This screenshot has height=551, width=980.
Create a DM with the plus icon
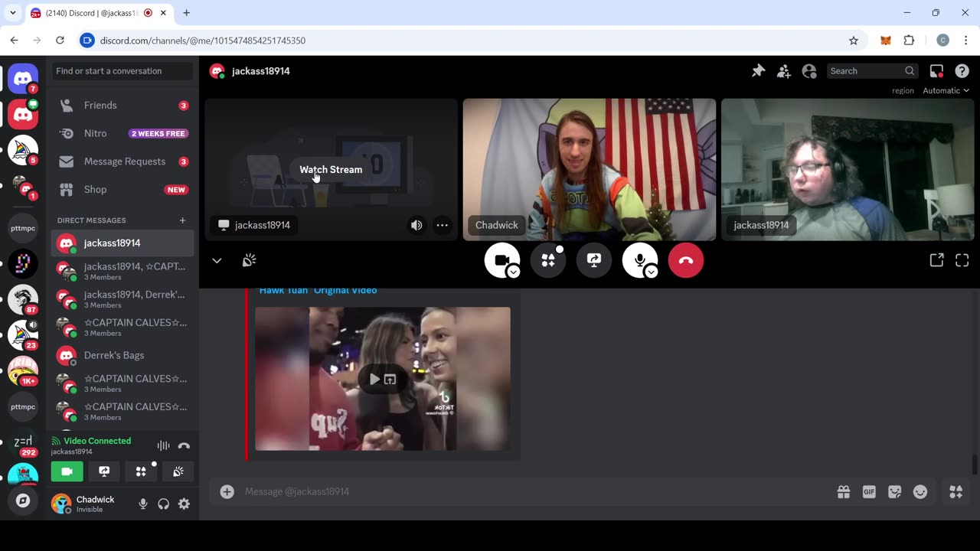(x=182, y=220)
